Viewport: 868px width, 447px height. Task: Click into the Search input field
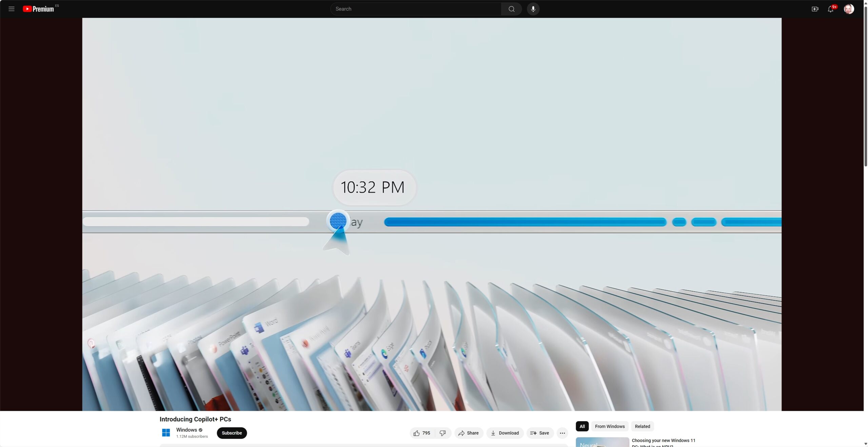coord(416,9)
